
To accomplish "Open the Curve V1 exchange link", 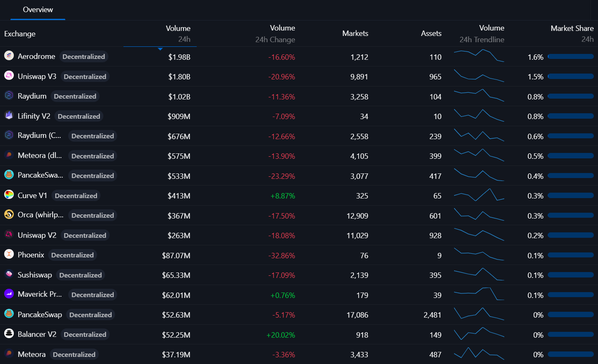I will tap(32, 196).
